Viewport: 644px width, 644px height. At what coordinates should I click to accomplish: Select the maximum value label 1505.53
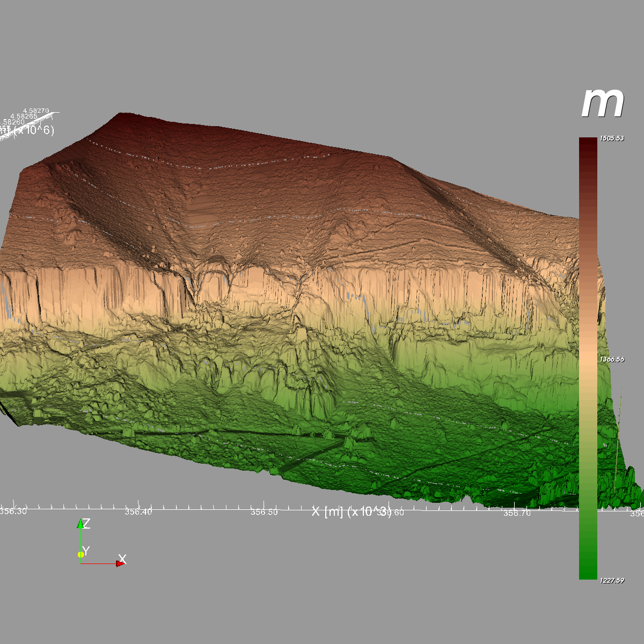click(x=612, y=138)
